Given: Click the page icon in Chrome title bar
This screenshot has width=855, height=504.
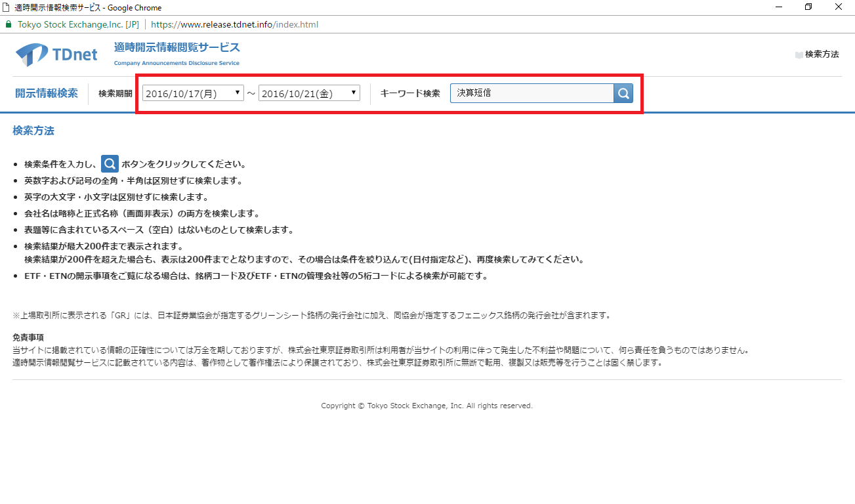Looking at the screenshot, I should click(7, 7).
